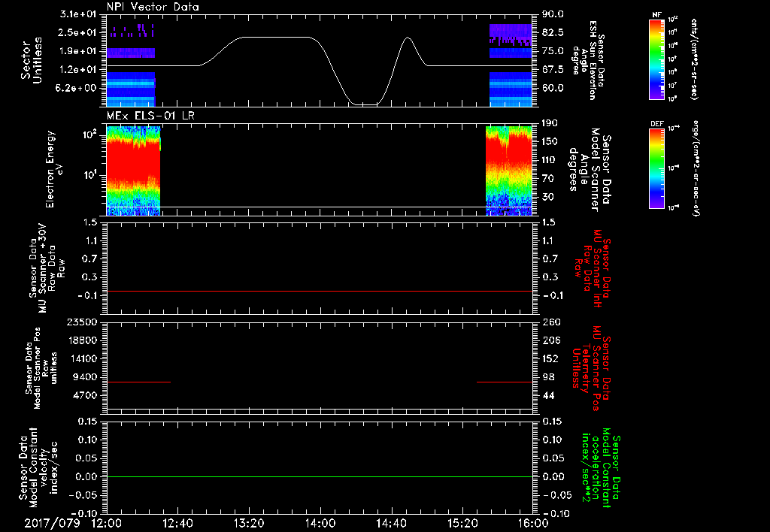Click the electron spectrogram block near 16:00
Viewport: 770px width, 532px height.
pos(509,171)
